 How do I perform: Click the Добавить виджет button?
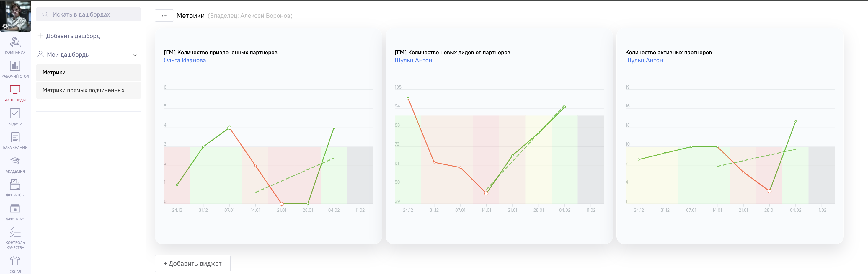[192, 264]
